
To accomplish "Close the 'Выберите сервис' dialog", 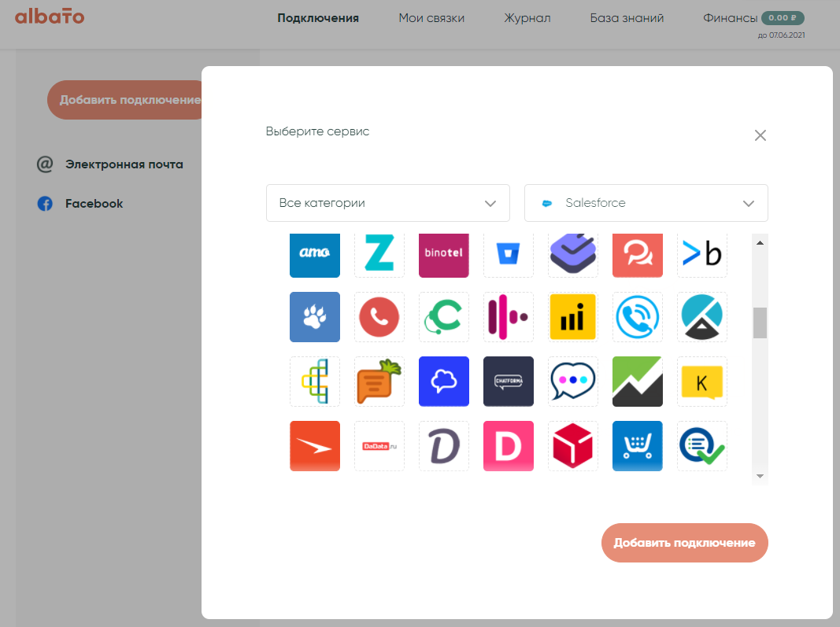I will pos(760,135).
